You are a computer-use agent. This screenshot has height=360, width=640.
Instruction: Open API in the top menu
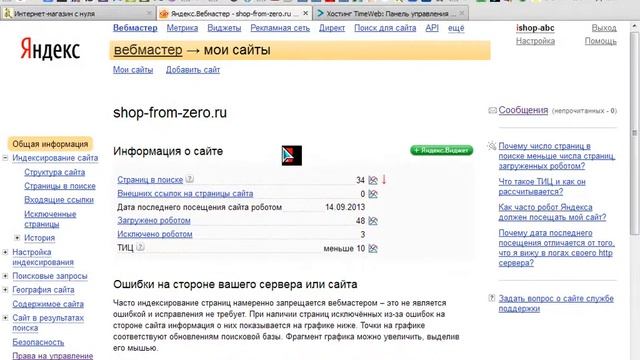(432, 28)
